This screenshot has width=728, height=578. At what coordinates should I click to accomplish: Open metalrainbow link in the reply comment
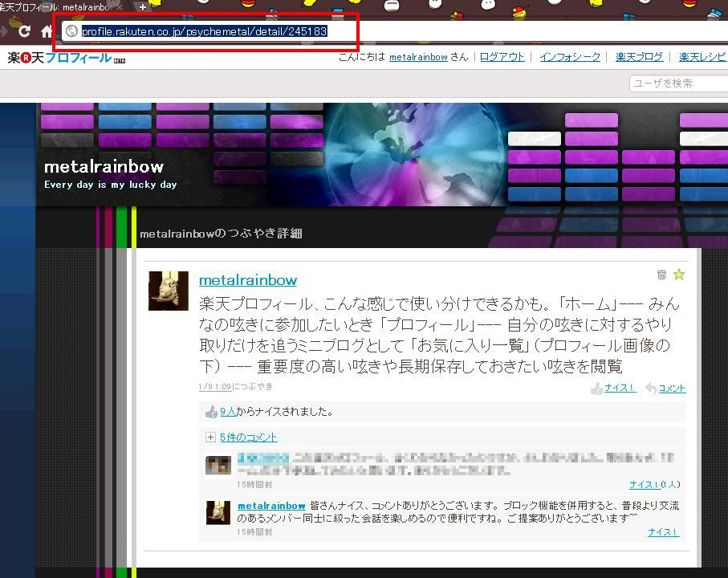click(271, 506)
